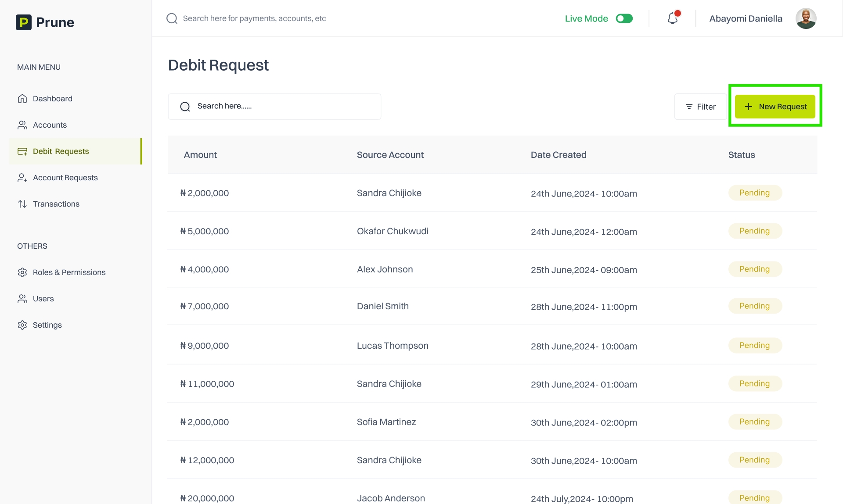843x504 pixels.
Task: Focus the top payments search field
Action: tap(254, 18)
